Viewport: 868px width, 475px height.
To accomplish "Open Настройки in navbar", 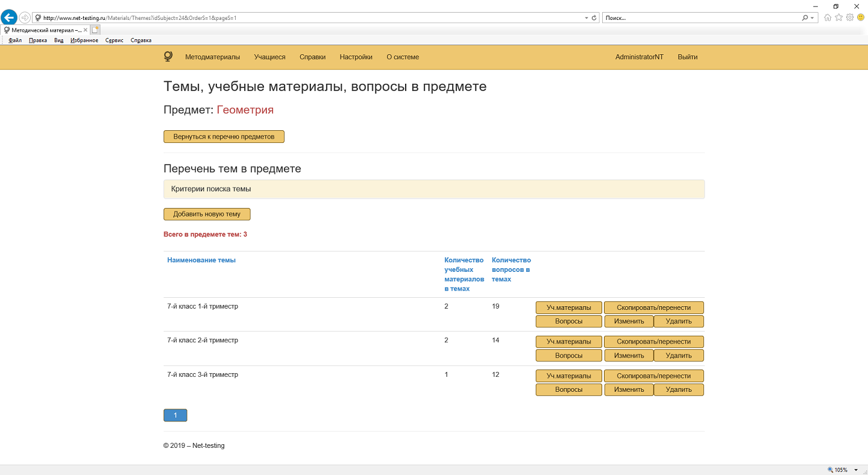I will point(356,57).
